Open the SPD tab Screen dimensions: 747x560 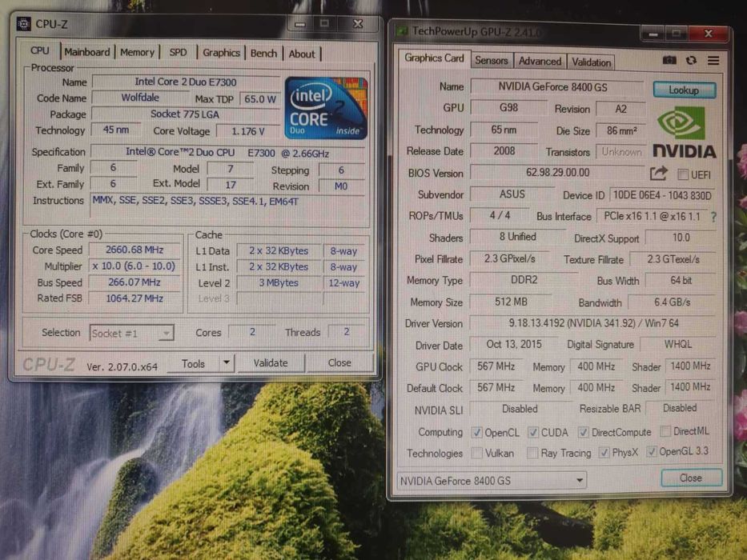tap(179, 52)
